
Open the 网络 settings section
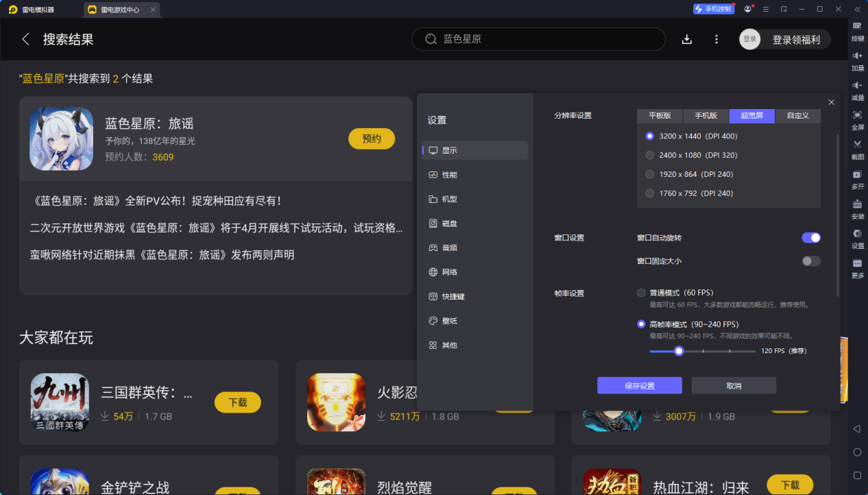click(475, 272)
